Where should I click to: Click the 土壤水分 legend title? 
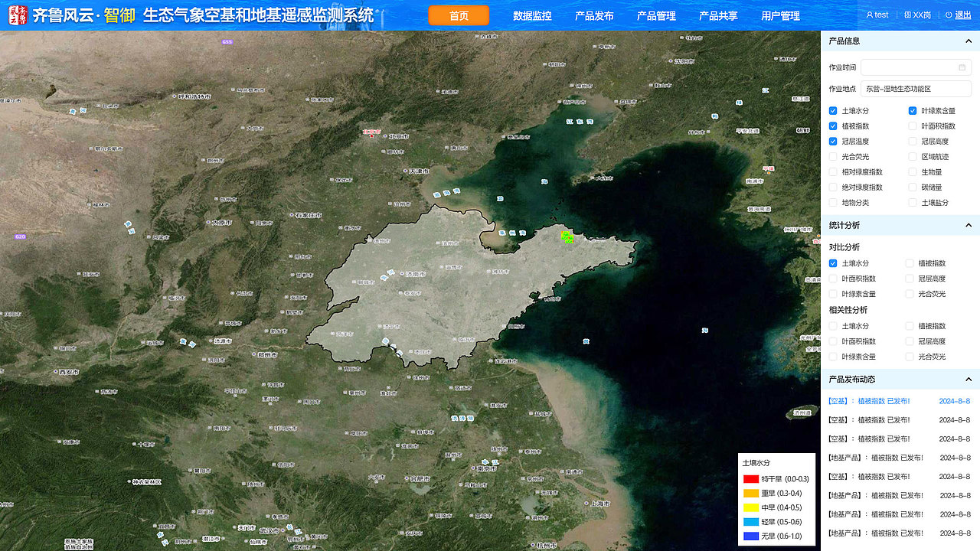click(756, 463)
